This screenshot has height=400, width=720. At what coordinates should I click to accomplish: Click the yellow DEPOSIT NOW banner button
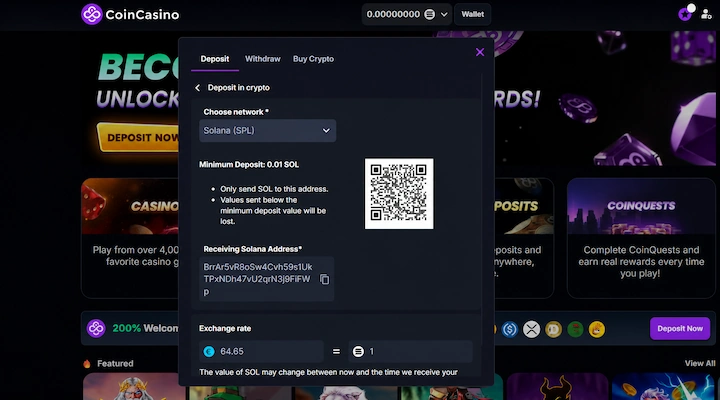pyautogui.click(x=138, y=137)
